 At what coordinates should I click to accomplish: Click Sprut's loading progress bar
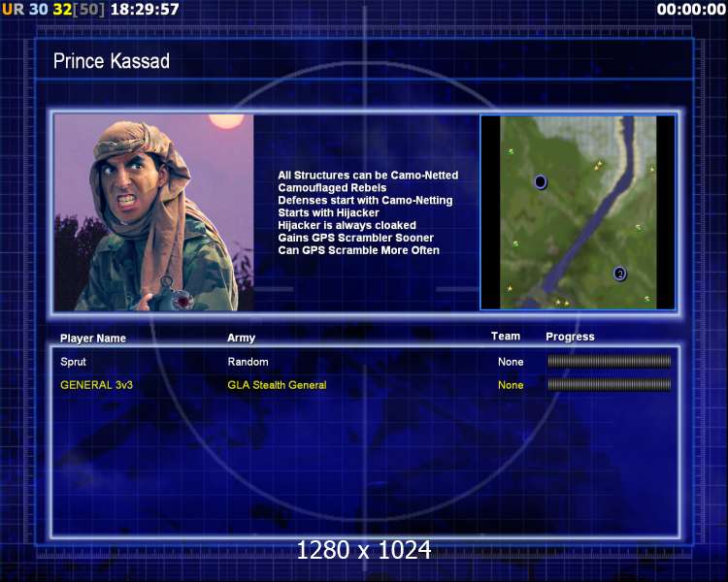click(x=610, y=362)
